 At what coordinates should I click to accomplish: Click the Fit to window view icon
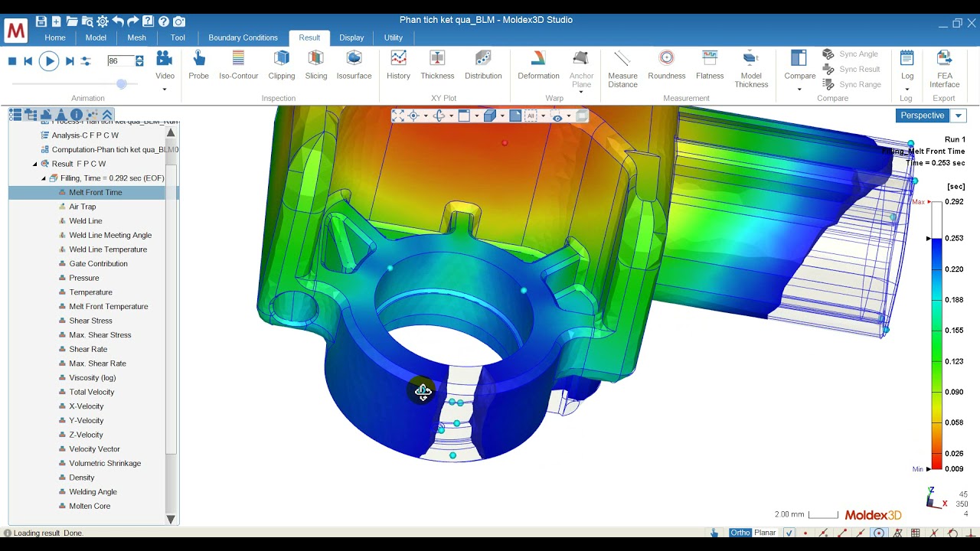[398, 116]
